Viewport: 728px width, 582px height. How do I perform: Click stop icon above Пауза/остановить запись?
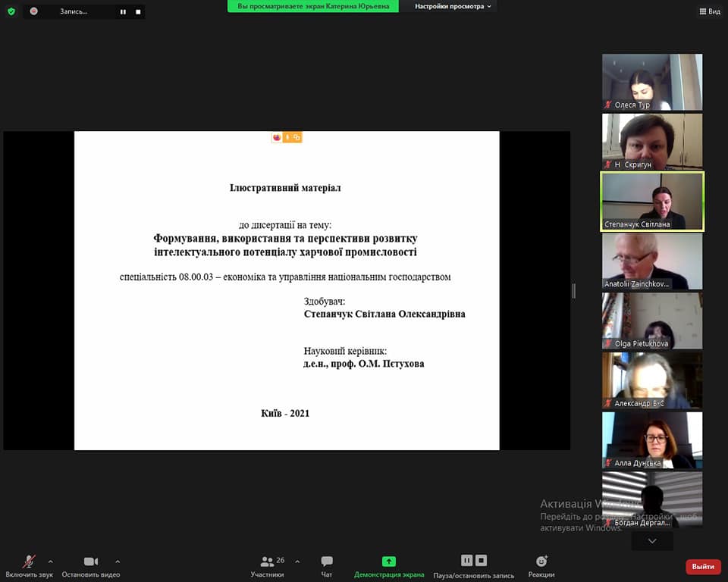coord(482,560)
